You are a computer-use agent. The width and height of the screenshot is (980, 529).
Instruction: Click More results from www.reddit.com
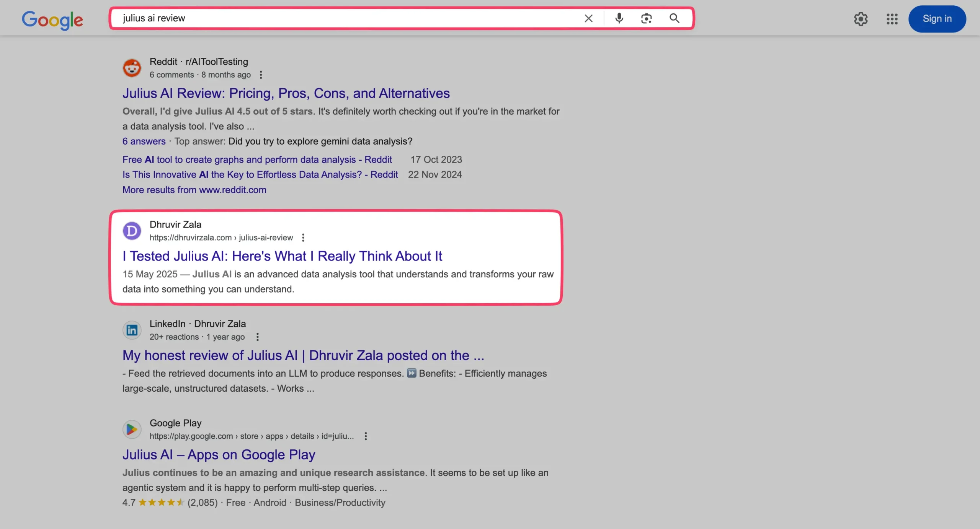[x=194, y=190]
